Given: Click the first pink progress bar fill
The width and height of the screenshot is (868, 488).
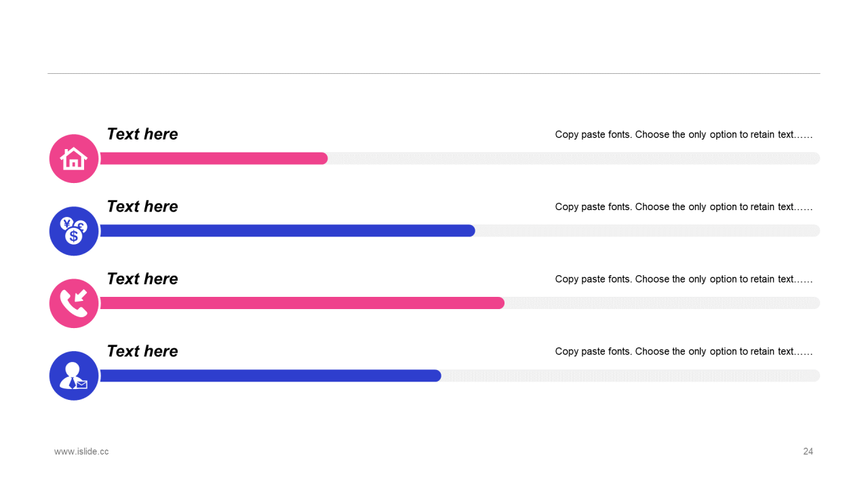Looking at the screenshot, I should tap(214, 159).
